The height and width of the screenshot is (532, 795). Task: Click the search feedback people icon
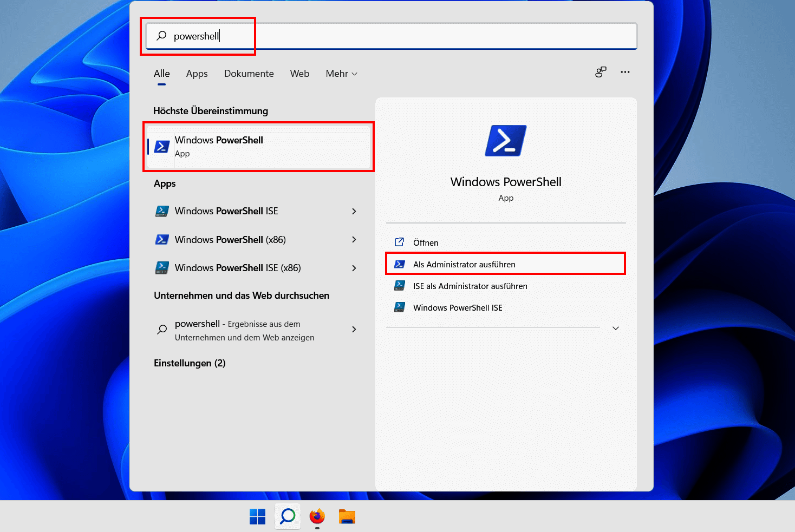point(601,72)
